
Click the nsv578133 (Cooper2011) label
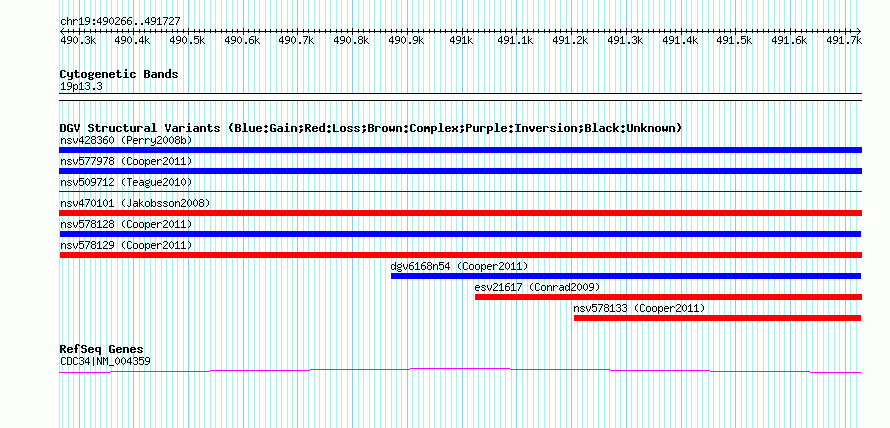pos(639,308)
